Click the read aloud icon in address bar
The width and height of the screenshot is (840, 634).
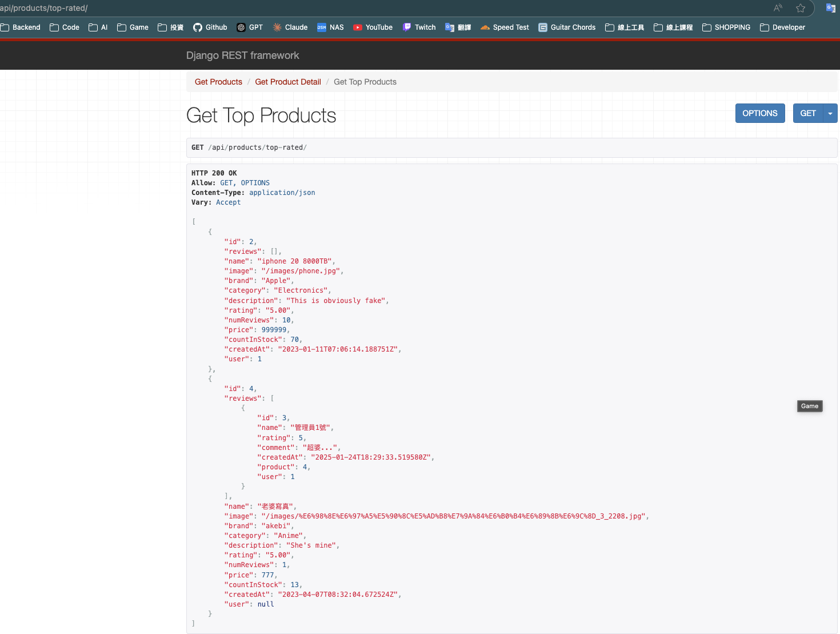778,8
